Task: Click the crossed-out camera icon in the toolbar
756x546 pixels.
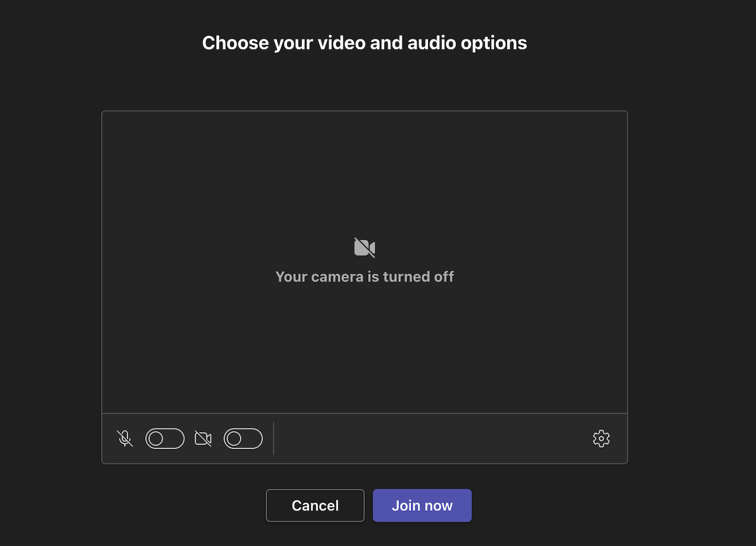Action: click(x=203, y=438)
